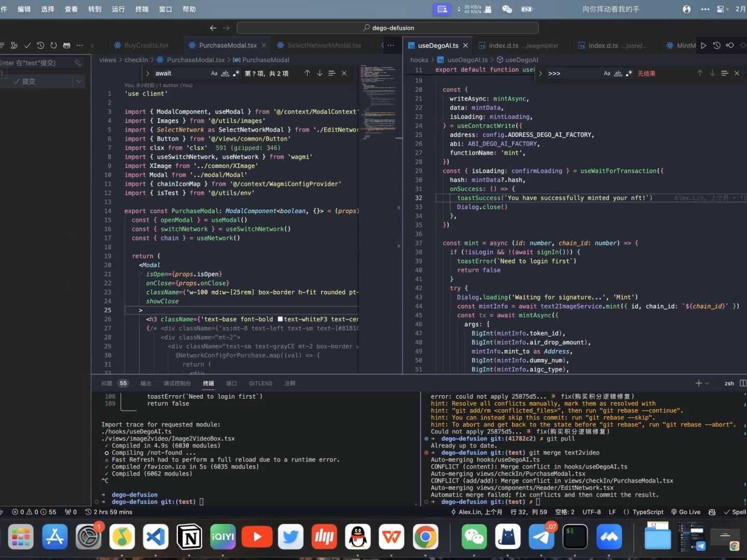Open the 调试控制台 debug console tab

pyautogui.click(x=177, y=383)
